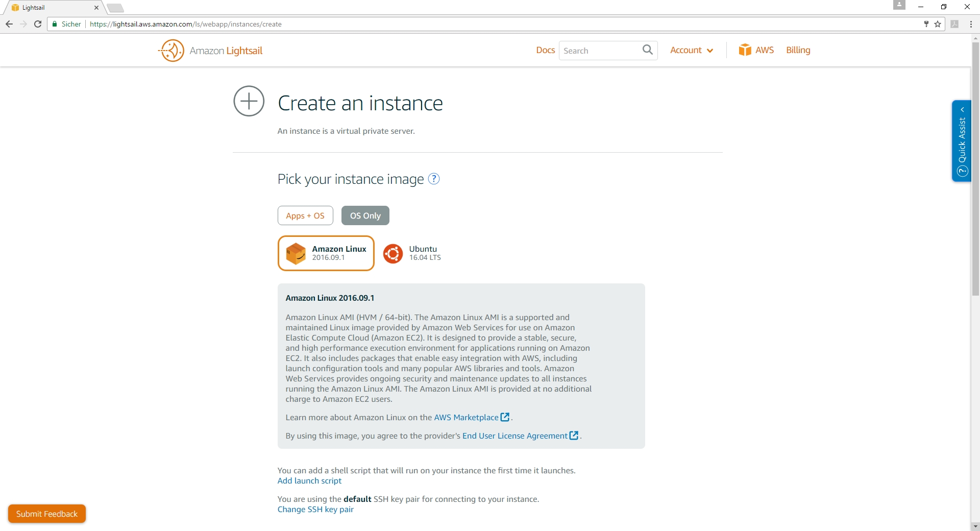
Task: Click the secure lock icon in address bar
Action: pyautogui.click(x=55, y=24)
